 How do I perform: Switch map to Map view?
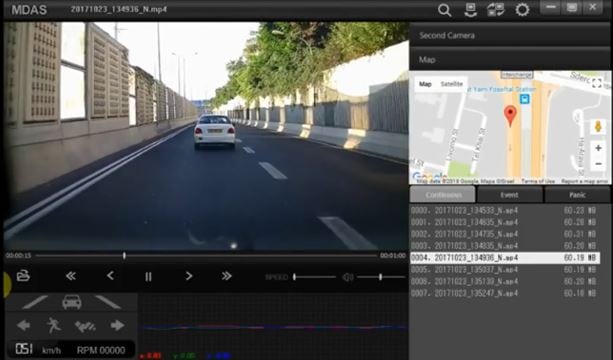(x=425, y=84)
